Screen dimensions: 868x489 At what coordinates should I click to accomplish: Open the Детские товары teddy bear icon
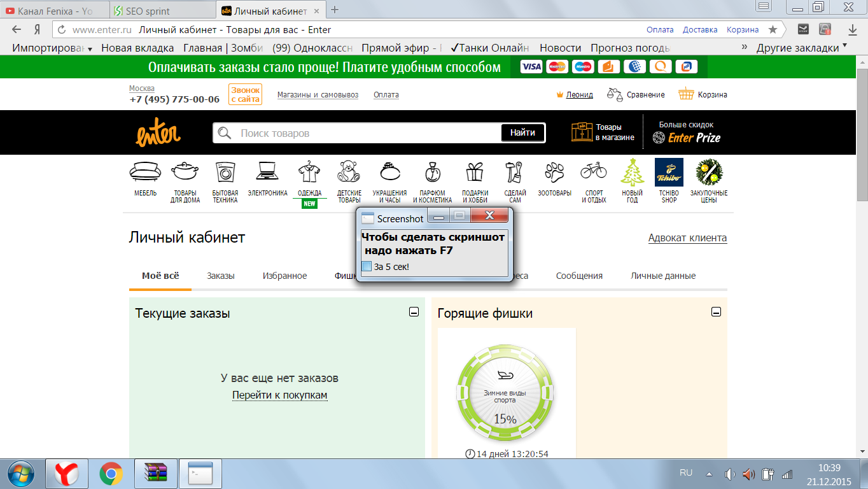coord(349,171)
